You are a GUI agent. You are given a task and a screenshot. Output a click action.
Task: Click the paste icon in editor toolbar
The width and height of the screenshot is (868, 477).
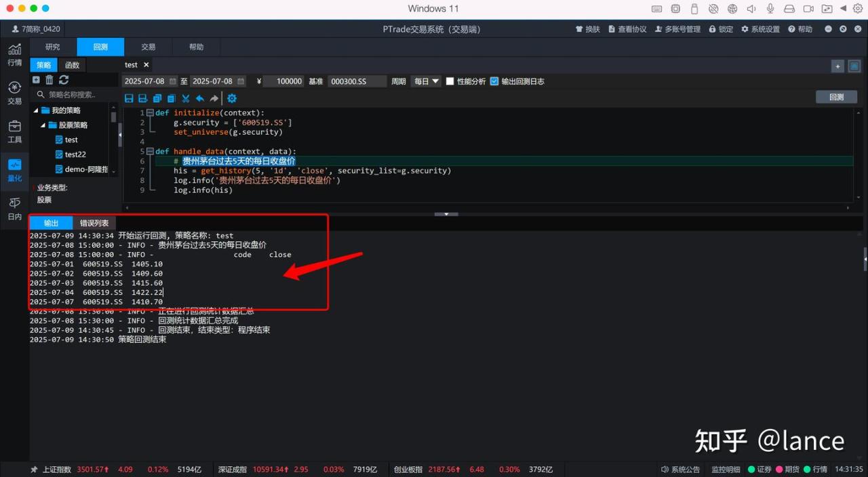pyautogui.click(x=172, y=98)
